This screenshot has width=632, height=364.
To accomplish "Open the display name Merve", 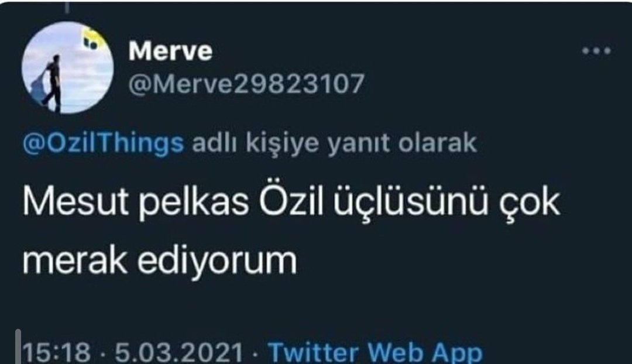I will [170, 51].
